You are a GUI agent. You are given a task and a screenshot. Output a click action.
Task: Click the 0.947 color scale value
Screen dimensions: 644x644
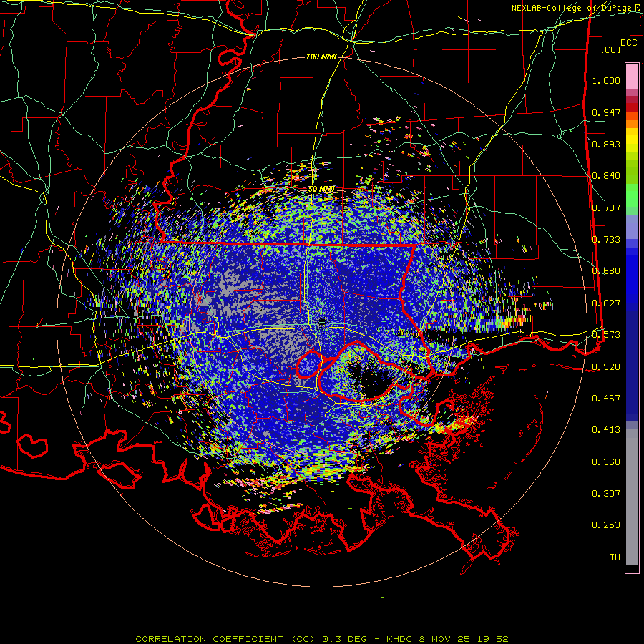pos(606,112)
